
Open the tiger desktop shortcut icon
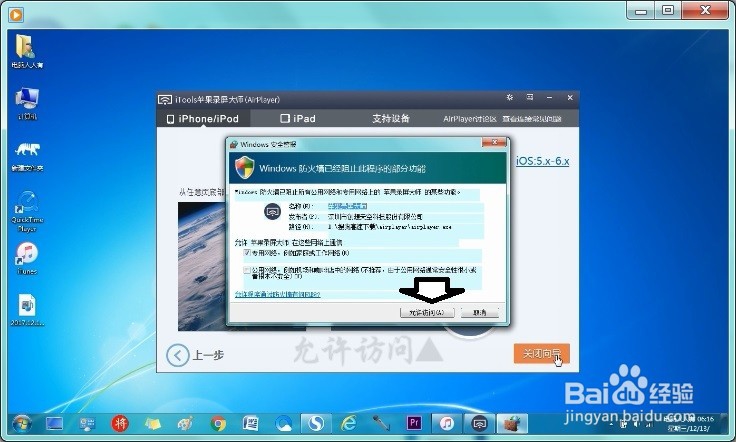coord(27,156)
